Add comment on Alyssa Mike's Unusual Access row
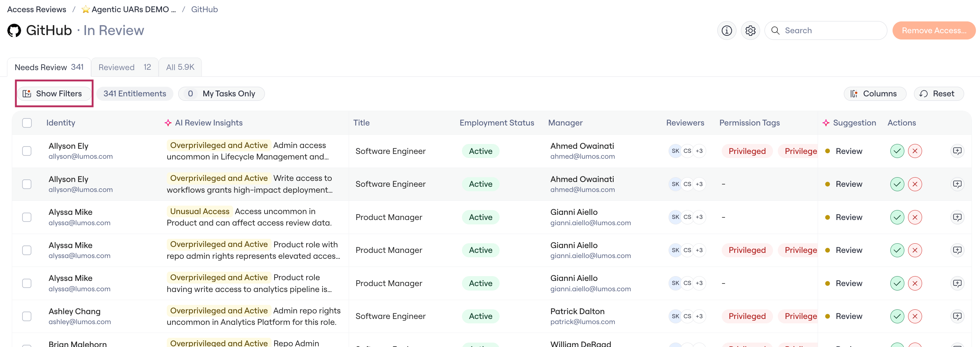Image resolution: width=980 pixels, height=347 pixels. pyautogui.click(x=957, y=217)
